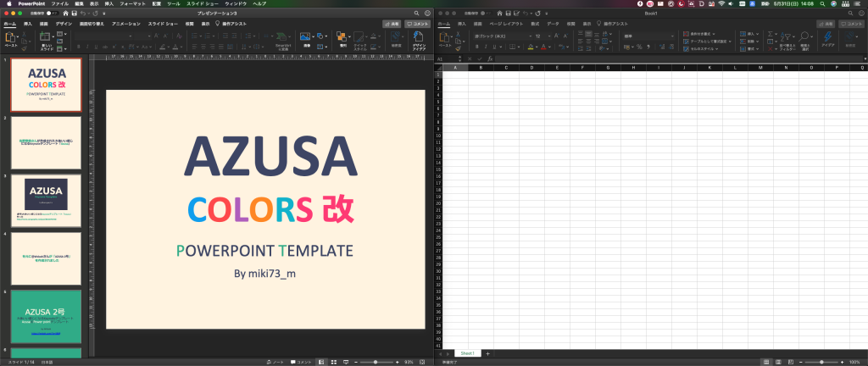Open the デザイン tab in PowerPoint
Image resolution: width=868 pixels, height=366 pixels.
point(64,25)
